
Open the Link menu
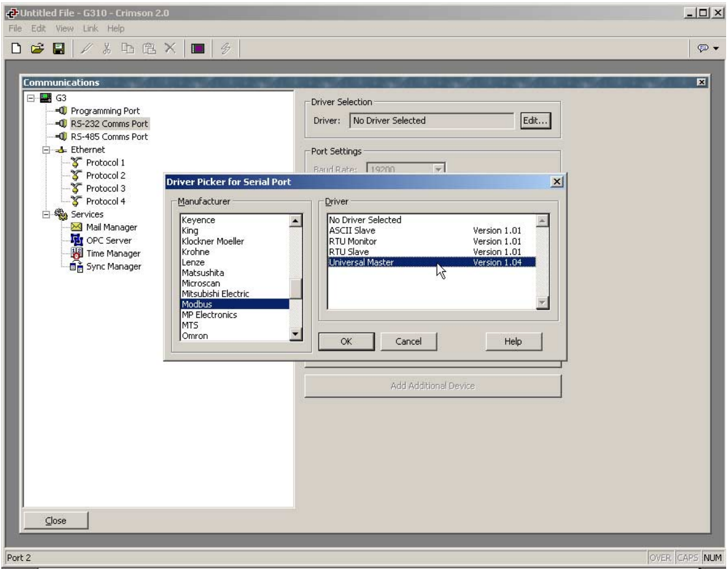91,29
